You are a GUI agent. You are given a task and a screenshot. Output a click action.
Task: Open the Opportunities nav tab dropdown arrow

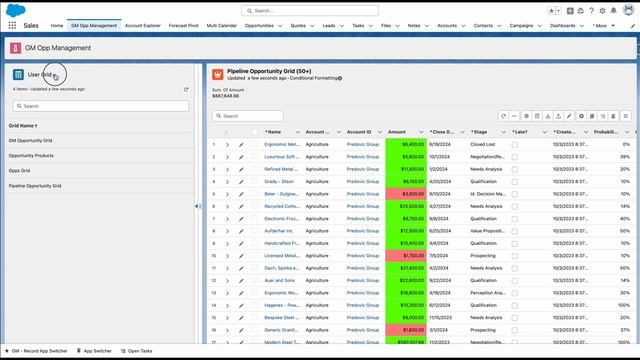[280, 26]
